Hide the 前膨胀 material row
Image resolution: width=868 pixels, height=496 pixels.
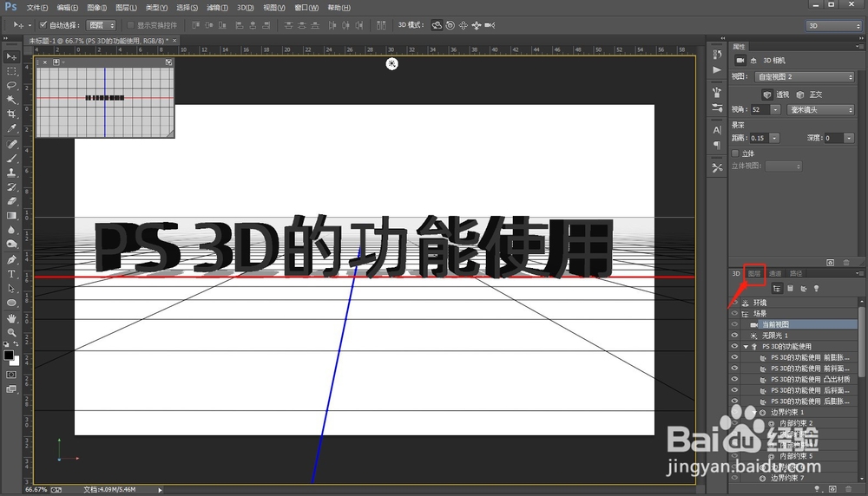point(734,357)
